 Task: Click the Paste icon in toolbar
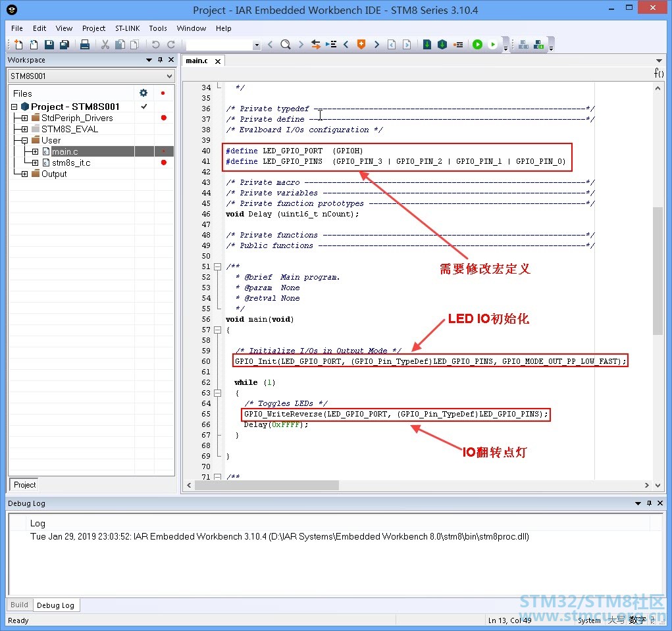click(135, 45)
